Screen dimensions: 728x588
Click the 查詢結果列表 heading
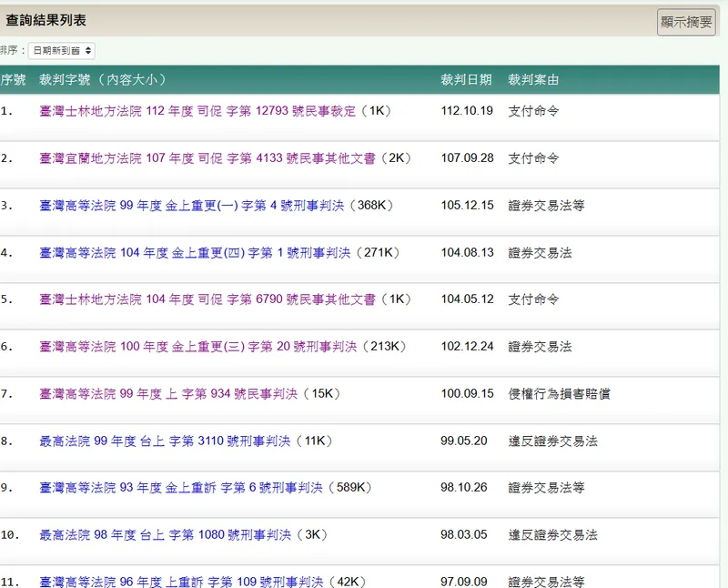[46, 20]
